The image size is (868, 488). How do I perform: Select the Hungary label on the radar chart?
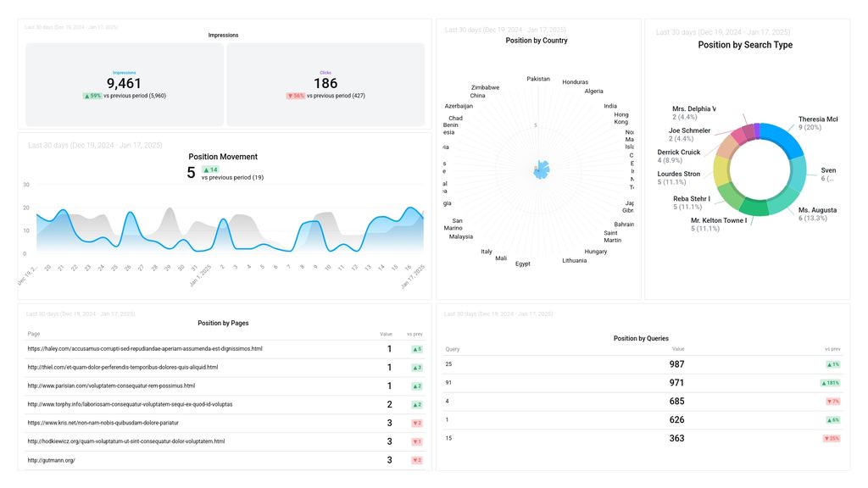(x=596, y=252)
